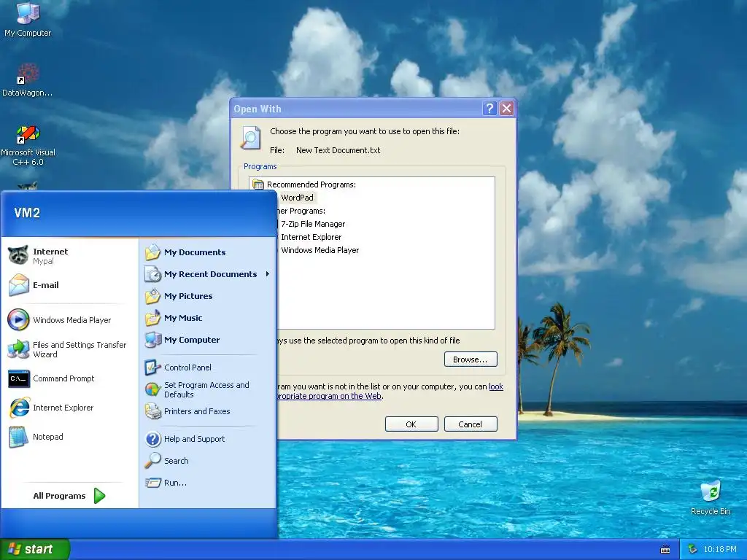Select Internet Explorer in Open With list

pos(311,237)
